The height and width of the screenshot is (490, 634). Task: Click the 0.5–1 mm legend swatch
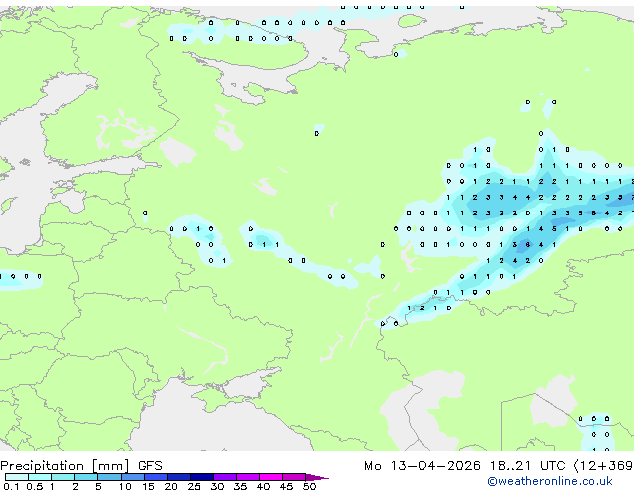[40, 477]
